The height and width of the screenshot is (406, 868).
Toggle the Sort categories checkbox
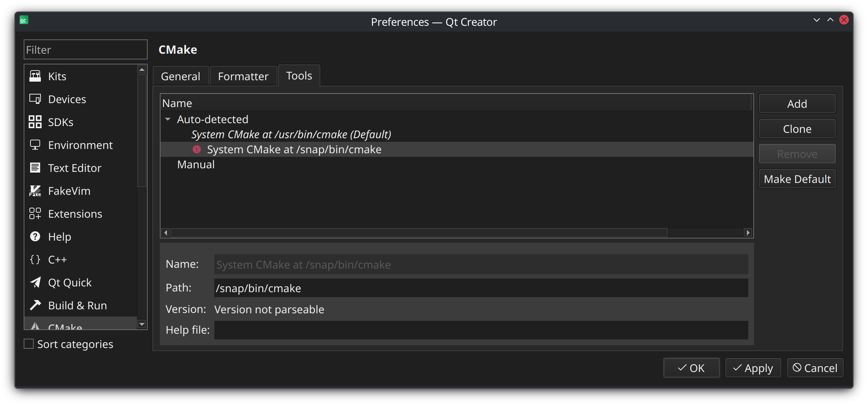coord(29,344)
